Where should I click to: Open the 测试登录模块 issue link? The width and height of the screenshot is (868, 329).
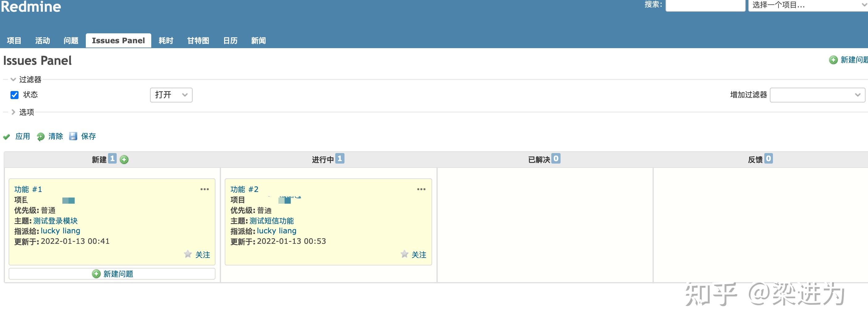click(56, 221)
